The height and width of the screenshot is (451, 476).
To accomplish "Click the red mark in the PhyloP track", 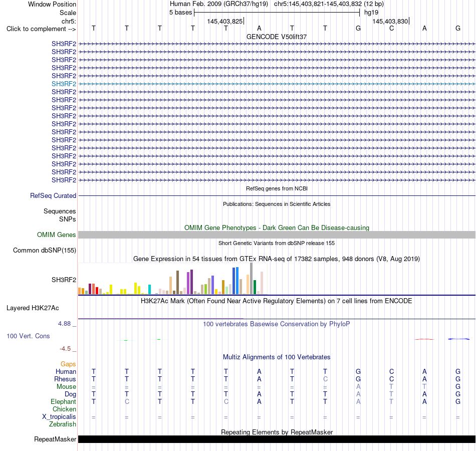I will coord(424,339).
